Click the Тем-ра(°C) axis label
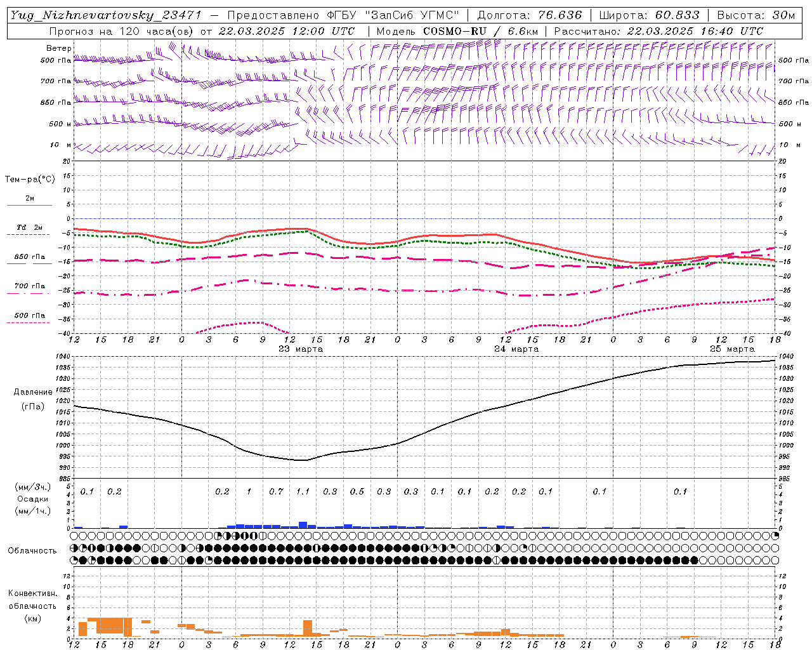Image resolution: width=812 pixels, height=650 pixels. point(30,180)
